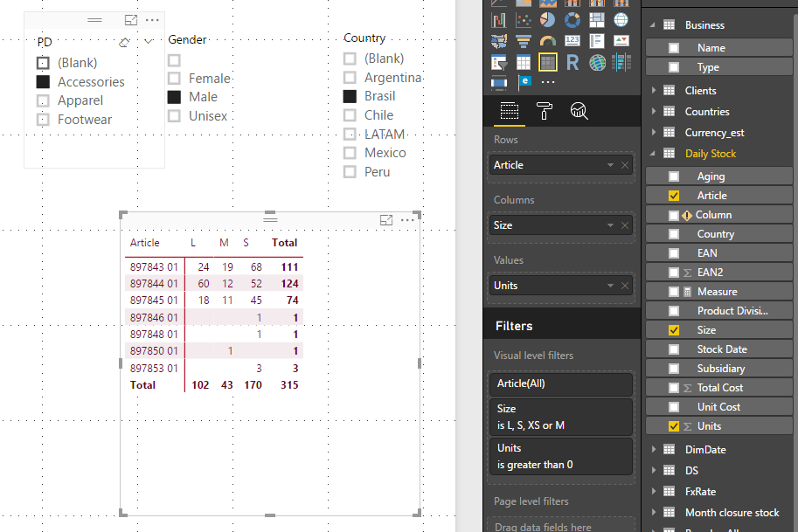Uncheck Male in the Gender slicer
This screenshot has width=798, height=532.
coord(174,97)
